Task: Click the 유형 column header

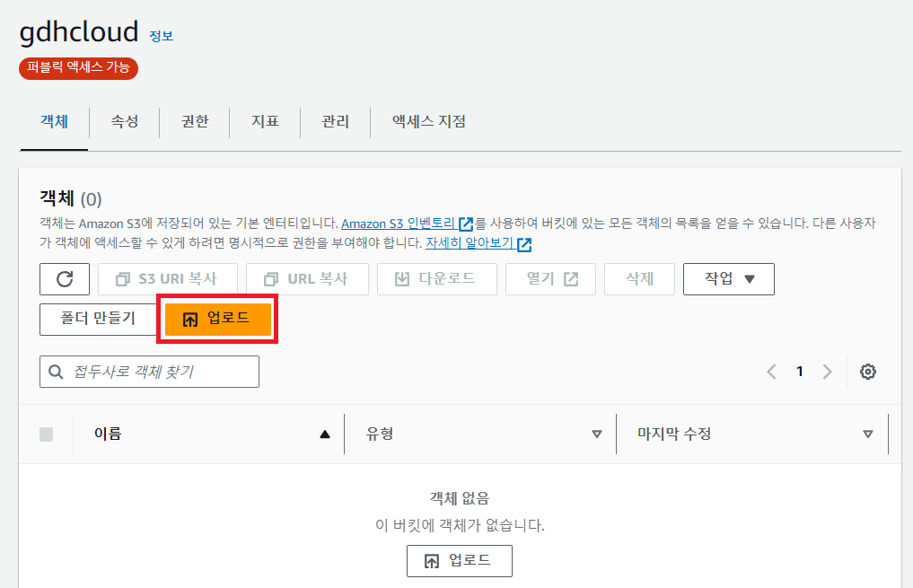Action: pyautogui.click(x=380, y=434)
